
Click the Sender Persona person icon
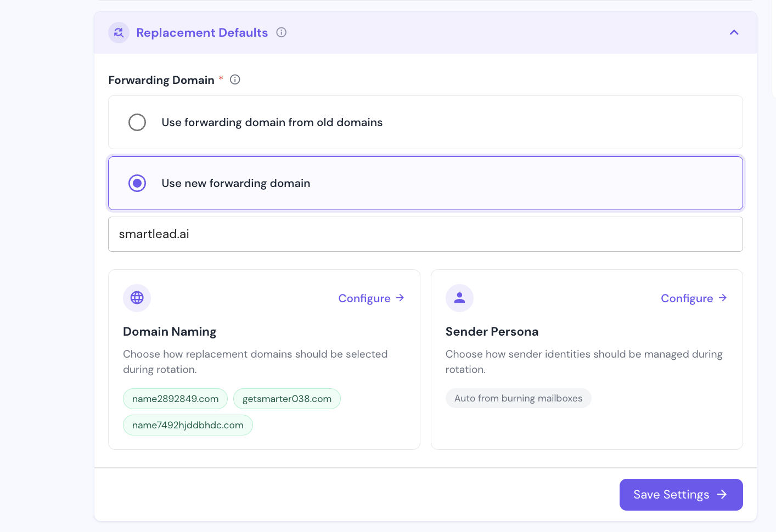pyautogui.click(x=460, y=298)
